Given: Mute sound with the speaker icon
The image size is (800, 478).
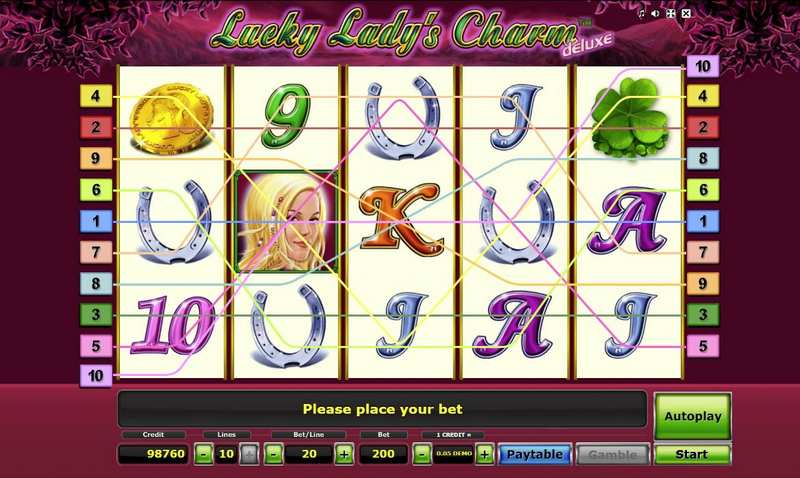Looking at the screenshot, I should pyautogui.click(x=656, y=14).
